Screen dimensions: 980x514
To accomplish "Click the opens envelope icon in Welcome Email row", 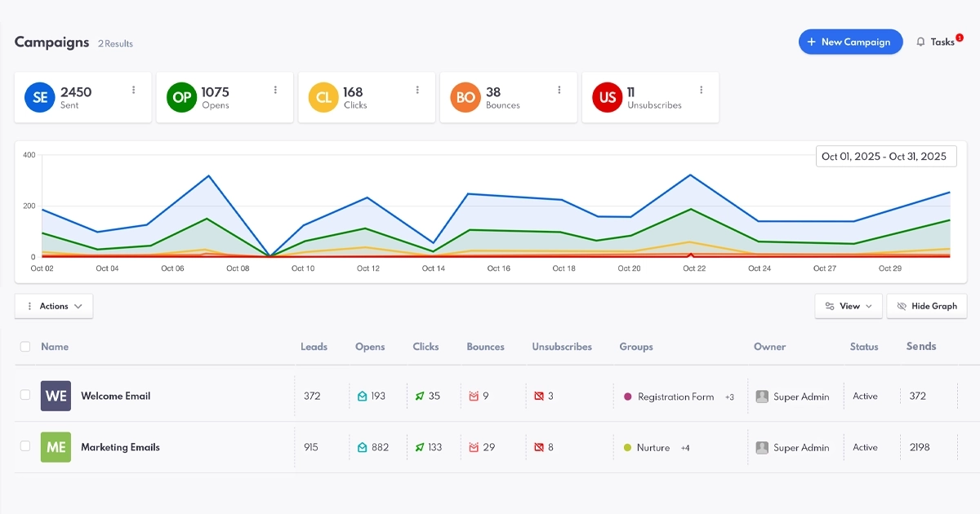I will pyautogui.click(x=363, y=396).
